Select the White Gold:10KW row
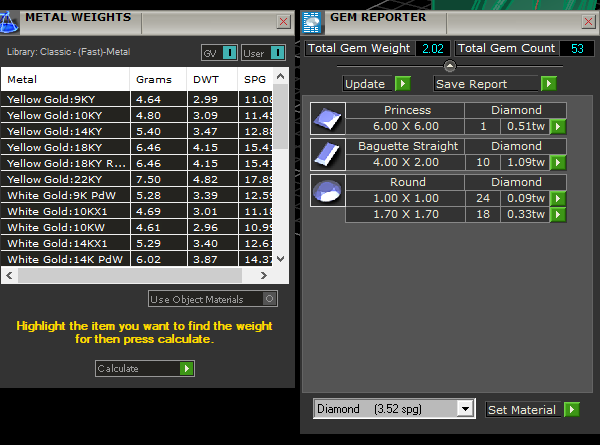The width and height of the screenshot is (600, 445). (66, 228)
